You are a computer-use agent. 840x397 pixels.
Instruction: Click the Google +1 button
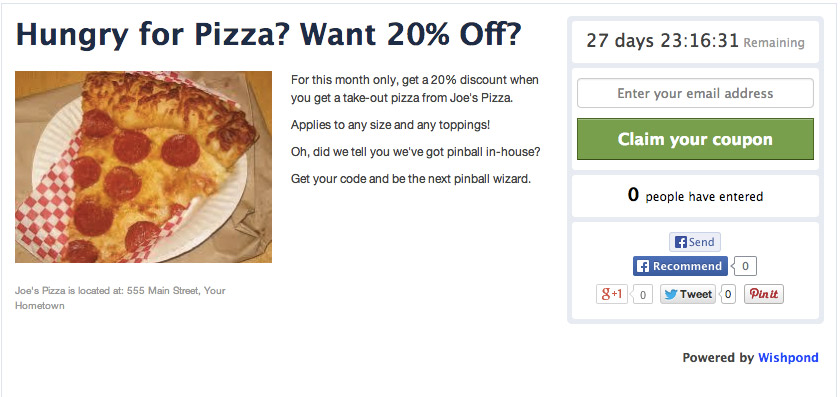point(611,294)
